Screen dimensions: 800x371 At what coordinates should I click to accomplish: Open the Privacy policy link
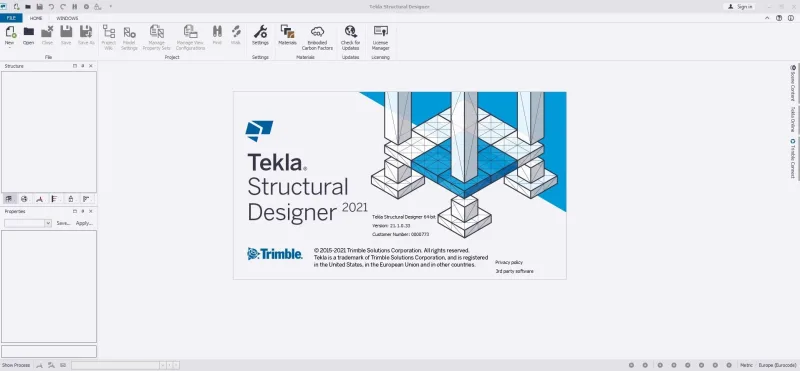tap(509, 262)
